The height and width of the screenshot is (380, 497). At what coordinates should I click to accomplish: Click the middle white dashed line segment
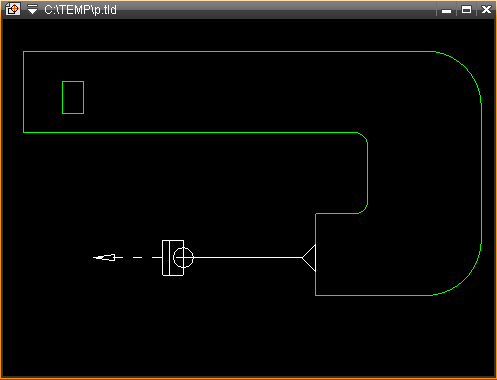138,257
